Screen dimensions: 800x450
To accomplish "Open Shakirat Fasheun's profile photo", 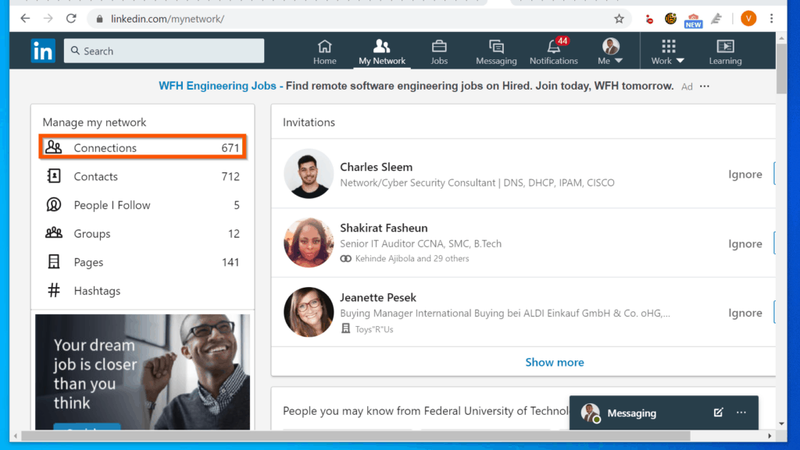I will (x=309, y=243).
